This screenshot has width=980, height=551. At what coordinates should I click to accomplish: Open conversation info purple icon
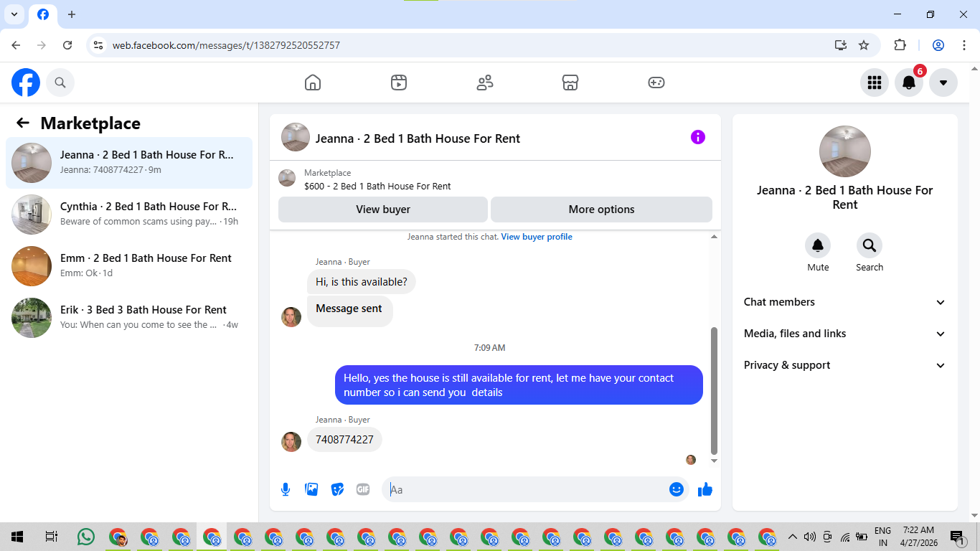pyautogui.click(x=698, y=137)
